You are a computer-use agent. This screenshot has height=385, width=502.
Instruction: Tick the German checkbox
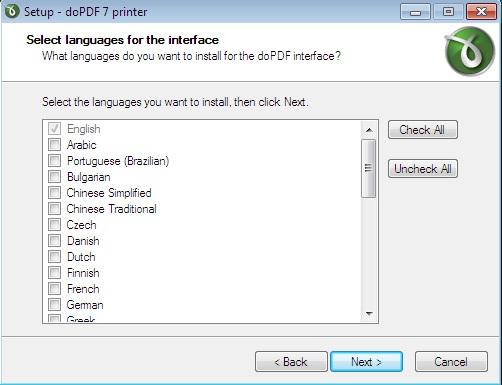[x=54, y=305]
